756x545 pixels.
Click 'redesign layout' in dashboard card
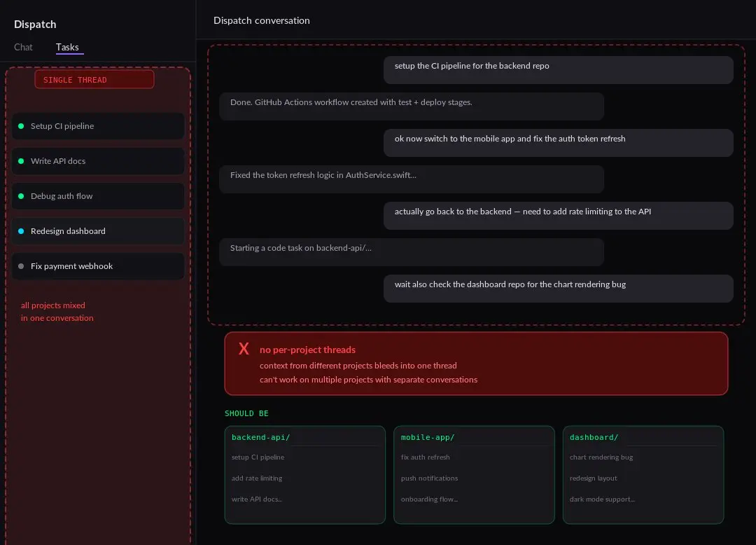(594, 478)
